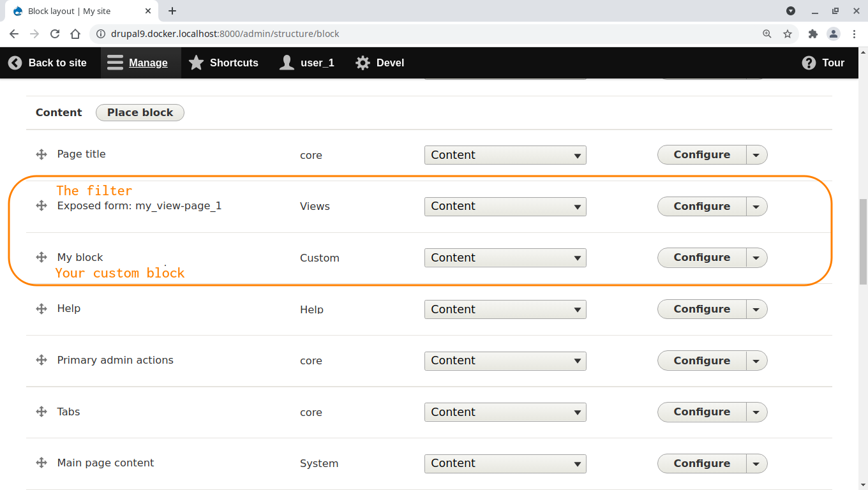This screenshot has width=868, height=490.
Task: Click the Shortcuts star icon
Action: pos(196,63)
